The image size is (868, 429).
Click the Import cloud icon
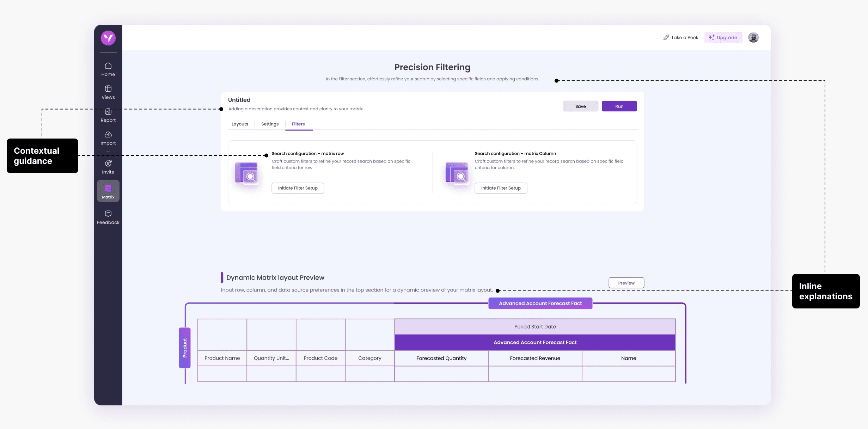pos(108,135)
